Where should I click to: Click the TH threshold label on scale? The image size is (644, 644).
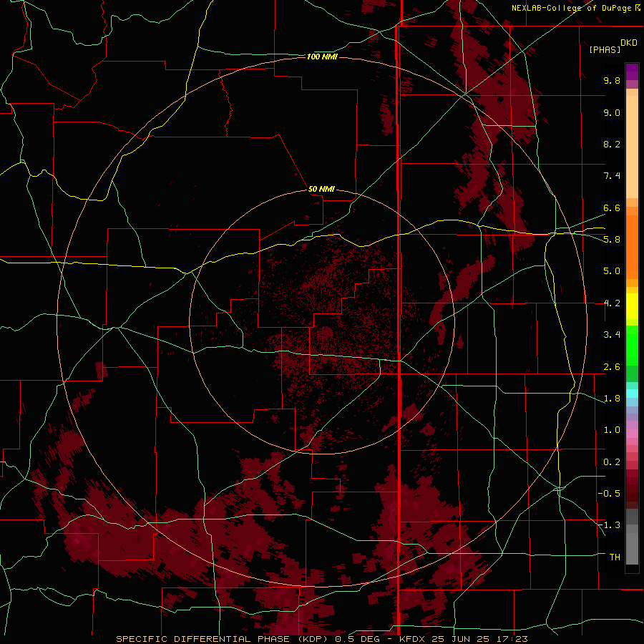[x=615, y=557]
